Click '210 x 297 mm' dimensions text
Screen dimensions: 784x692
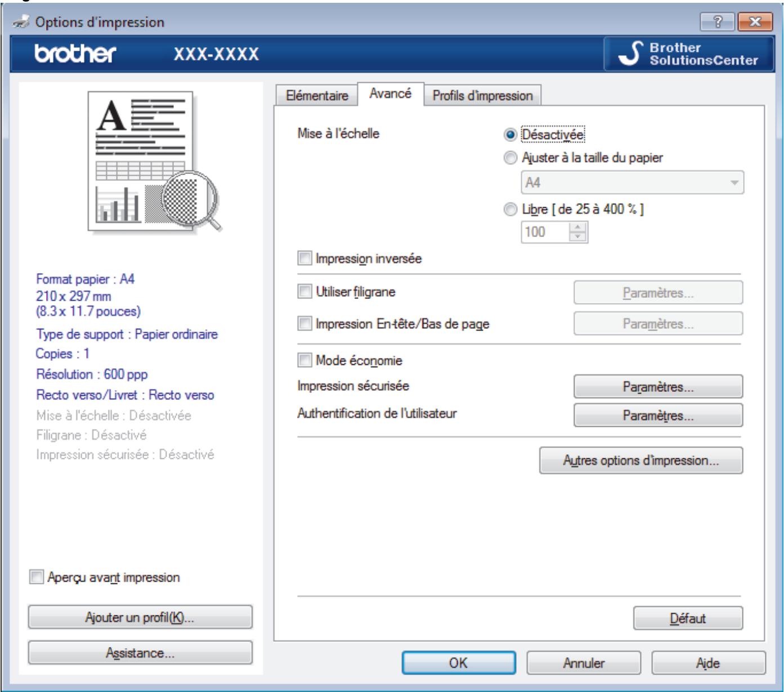point(74,296)
